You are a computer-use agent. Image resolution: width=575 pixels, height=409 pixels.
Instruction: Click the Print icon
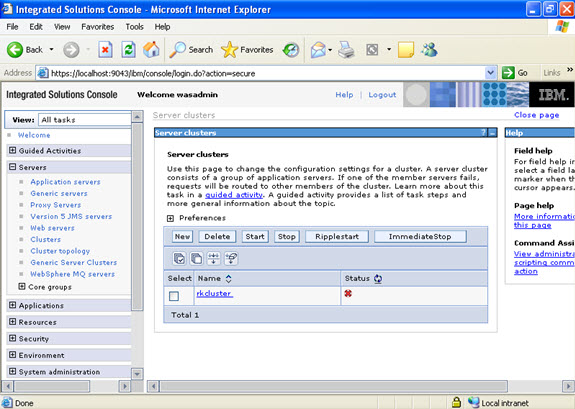346,50
